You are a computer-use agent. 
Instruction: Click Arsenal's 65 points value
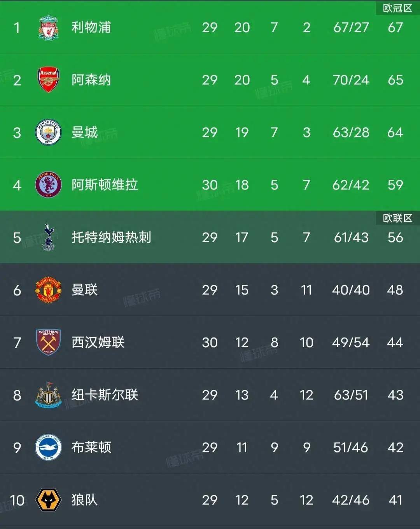pos(395,80)
